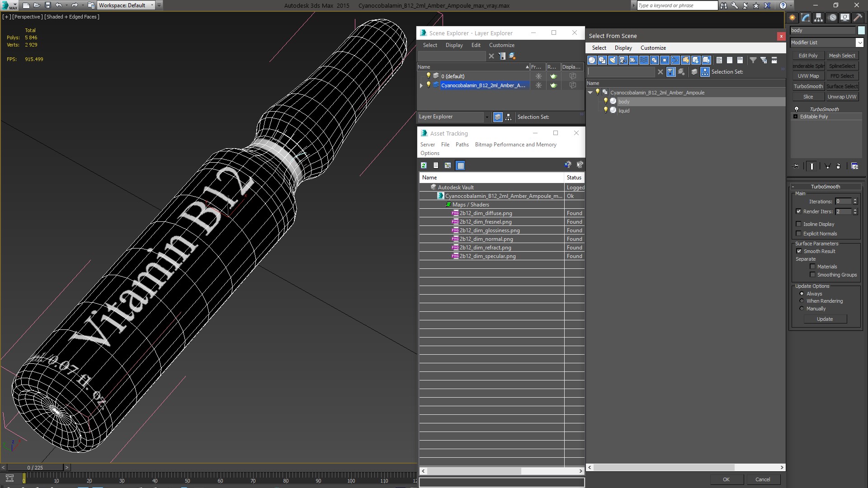The width and height of the screenshot is (868, 488).
Task: Toggle TurboSmooth modifier lightbulb in stack
Action: pyautogui.click(x=797, y=109)
